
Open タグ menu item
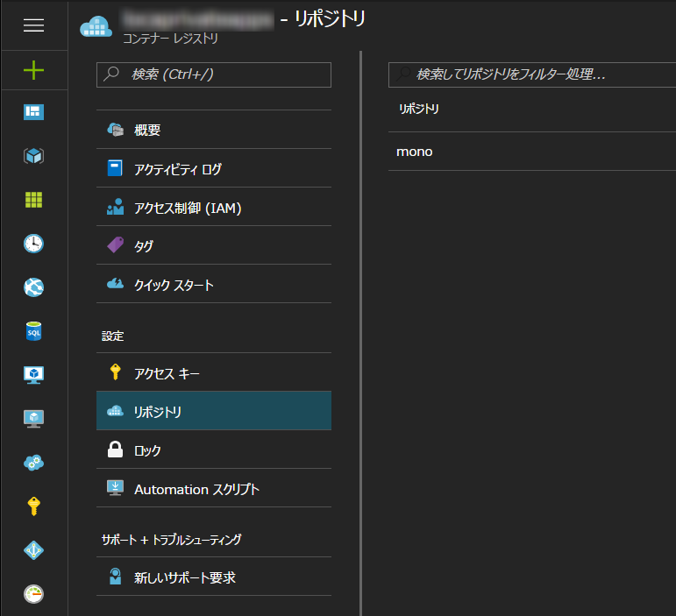tap(214, 245)
